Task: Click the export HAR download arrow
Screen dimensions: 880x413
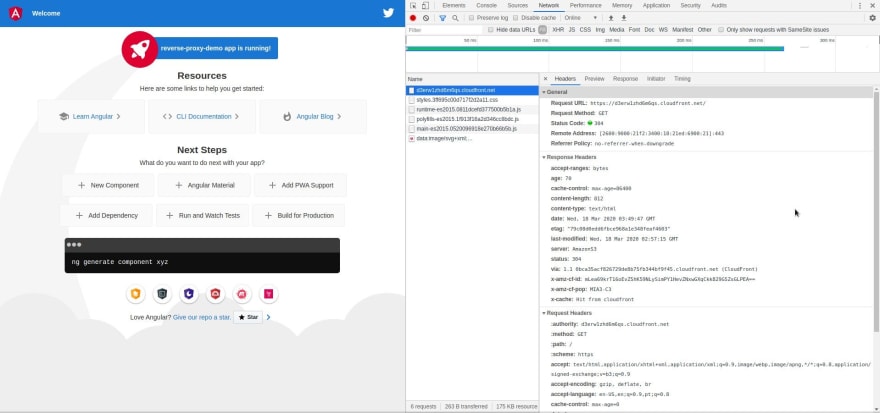Action: (624, 18)
